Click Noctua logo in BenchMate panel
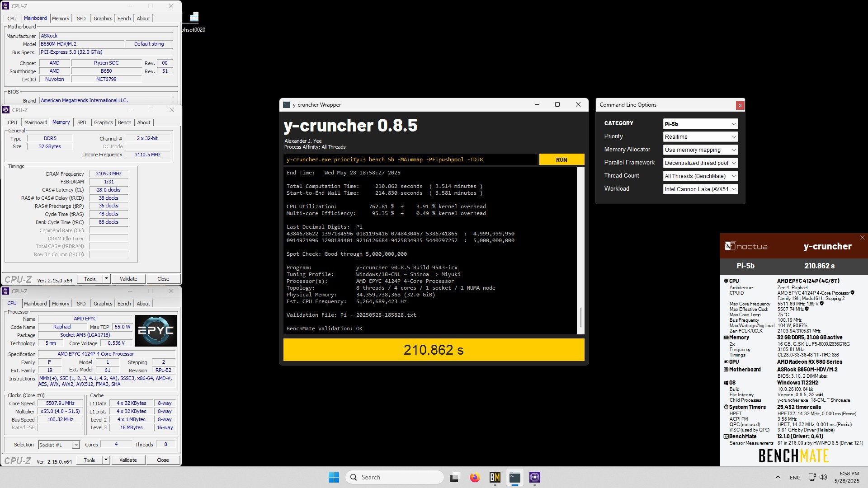The width and height of the screenshot is (868, 488). (746, 246)
